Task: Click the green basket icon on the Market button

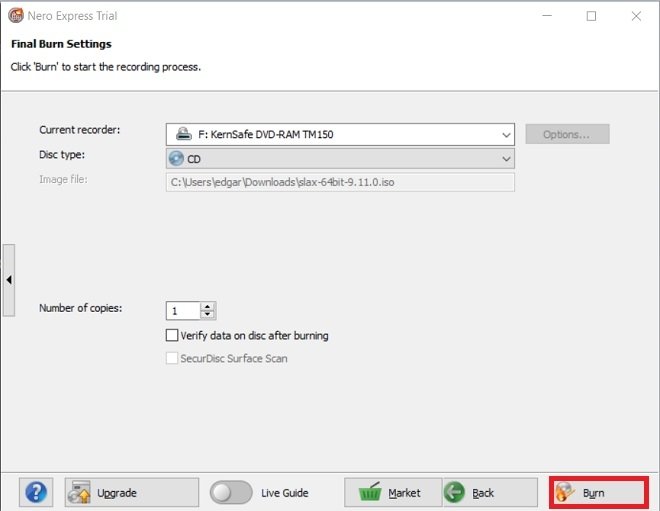Action: pyautogui.click(x=370, y=492)
